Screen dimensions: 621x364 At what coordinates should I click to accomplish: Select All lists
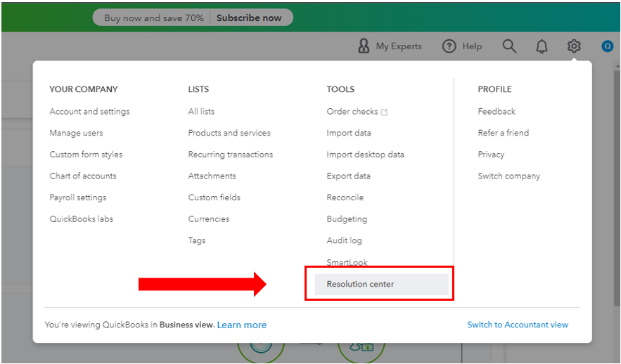(201, 112)
